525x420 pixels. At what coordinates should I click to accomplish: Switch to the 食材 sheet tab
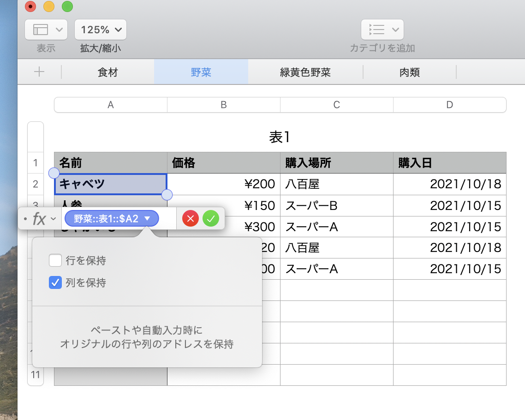(108, 72)
